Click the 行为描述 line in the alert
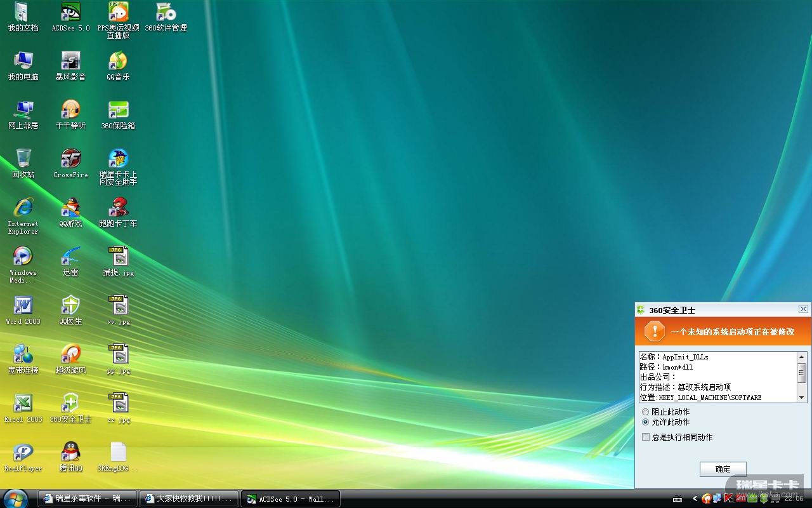This screenshot has height=508, width=812. 685,387
